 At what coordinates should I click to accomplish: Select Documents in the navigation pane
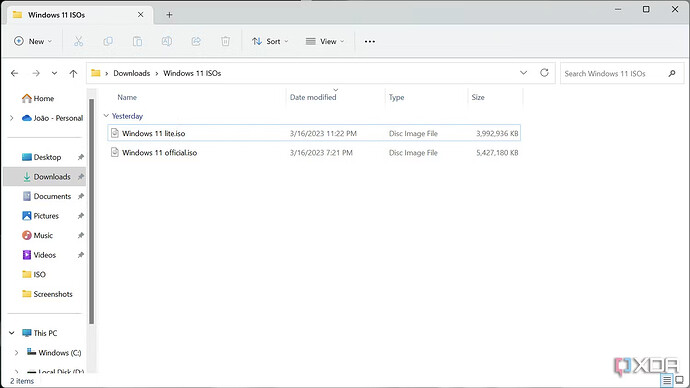[x=46, y=196]
